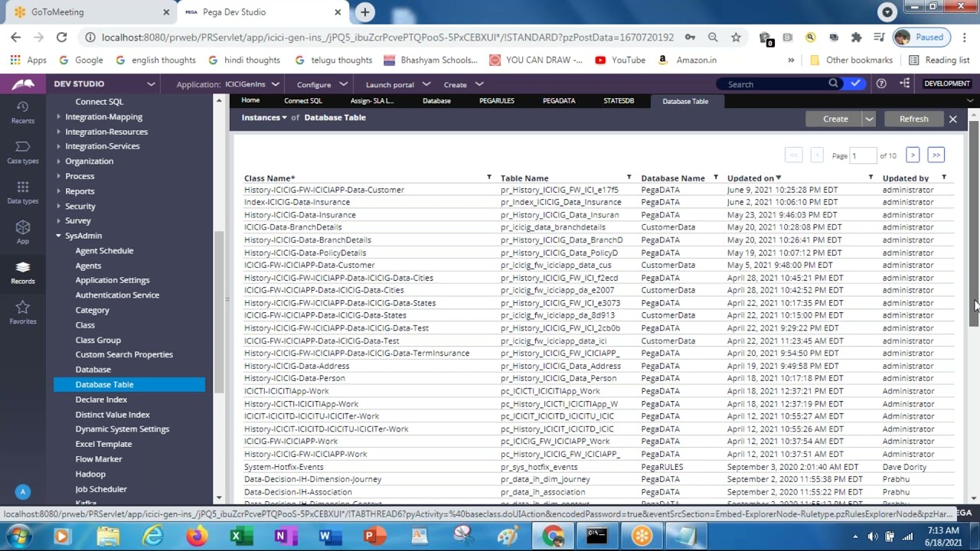Screen dimensions: 980x551
Task: Open the Dev Studio help icon
Action: (x=881, y=83)
